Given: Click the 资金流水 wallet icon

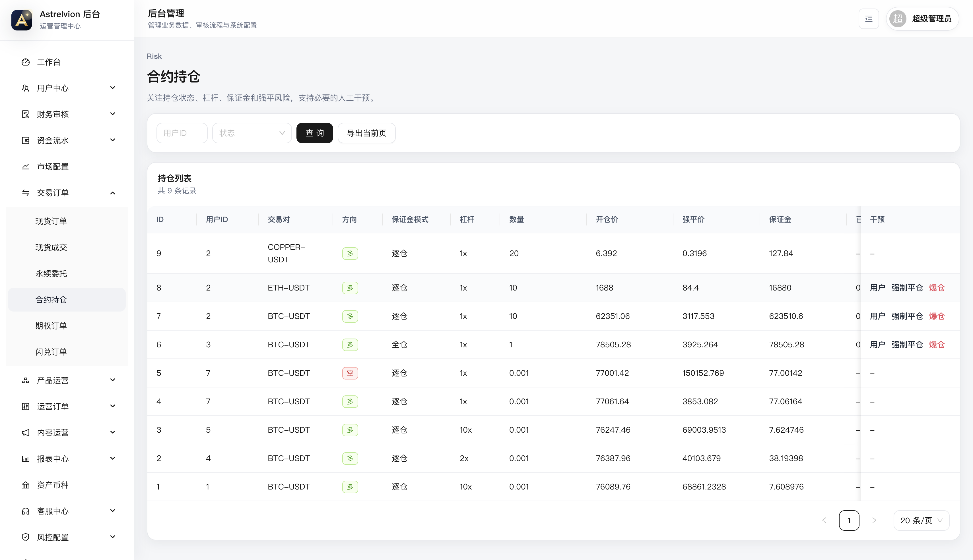Looking at the screenshot, I should click(x=25, y=140).
